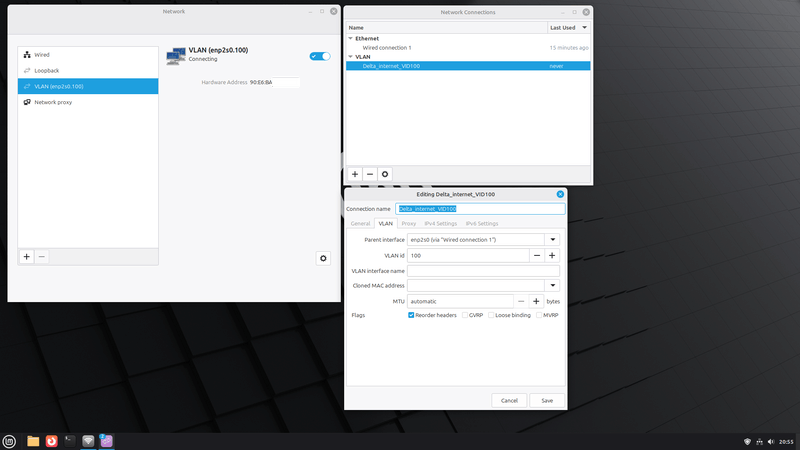Launch the red browser taskbar icon

point(52,441)
